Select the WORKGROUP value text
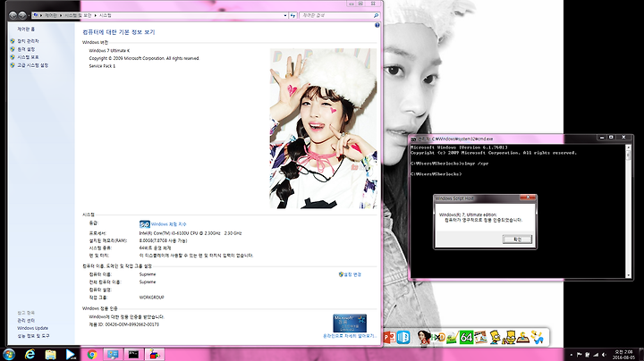Image resolution: width=644 pixels, height=361 pixels. coord(151,298)
